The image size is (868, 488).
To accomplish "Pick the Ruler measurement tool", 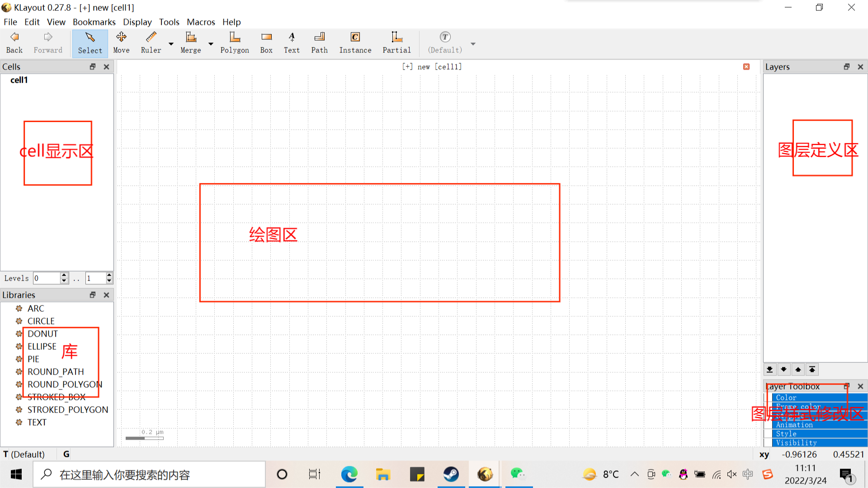I will click(151, 43).
